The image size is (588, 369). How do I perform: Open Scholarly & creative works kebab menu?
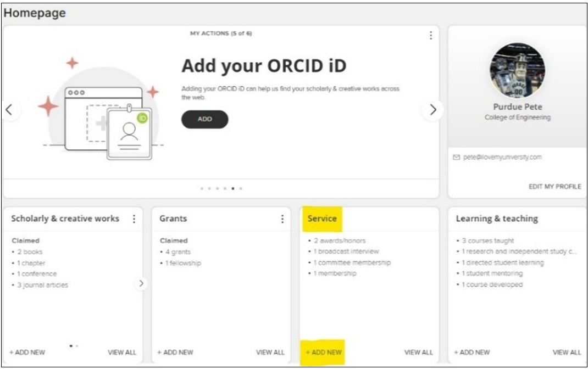click(134, 219)
